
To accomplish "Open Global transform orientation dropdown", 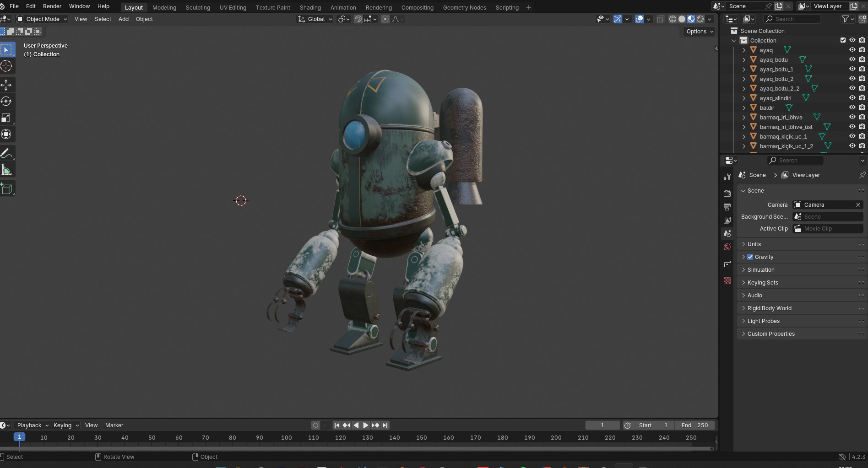I will (x=315, y=19).
